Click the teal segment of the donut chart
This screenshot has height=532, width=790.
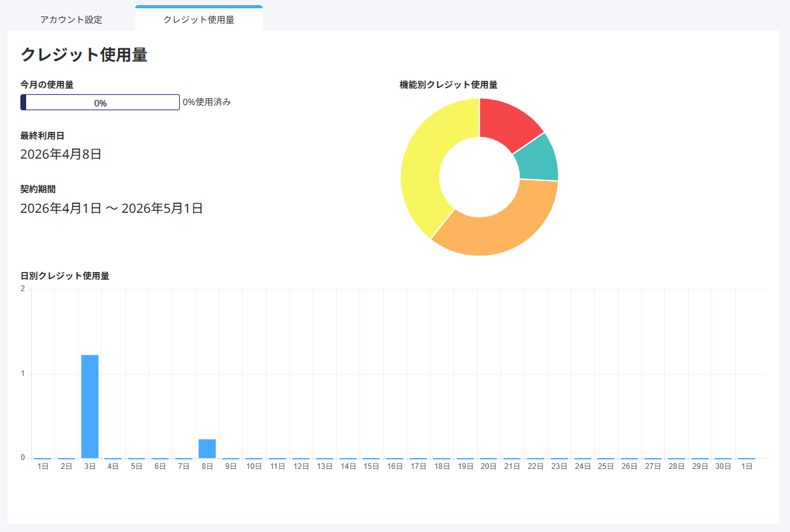tap(538, 159)
